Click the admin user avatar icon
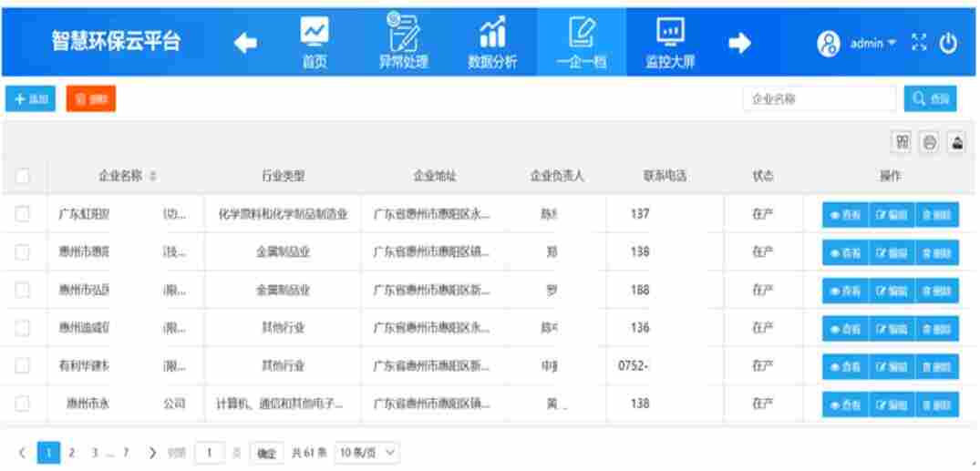Screen dimensions: 980x471 (828, 43)
